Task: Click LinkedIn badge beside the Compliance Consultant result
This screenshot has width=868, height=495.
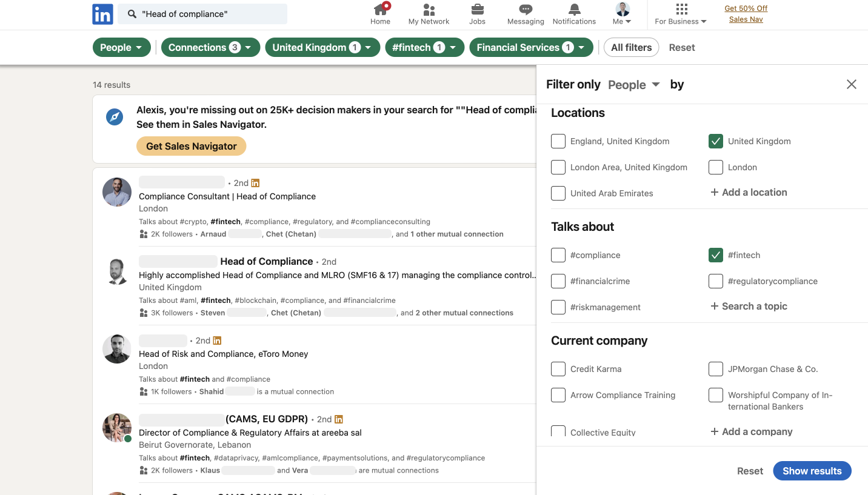Action: [x=255, y=183]
